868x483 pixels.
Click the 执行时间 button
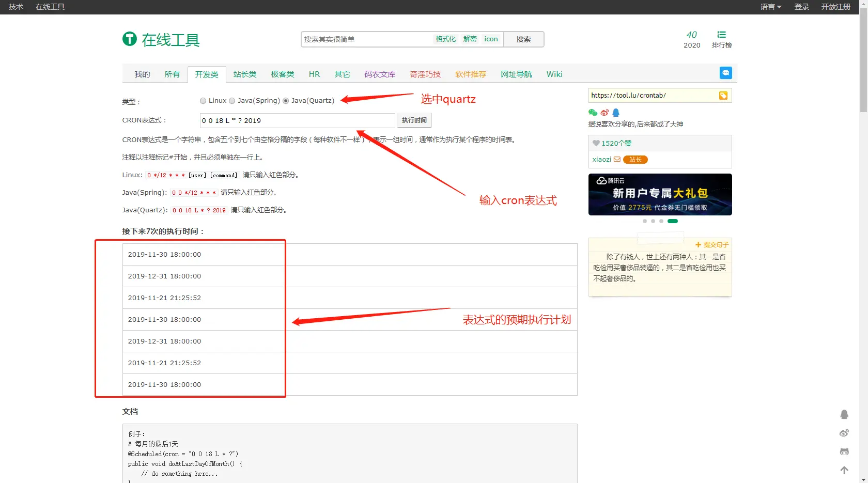(414, 120)
